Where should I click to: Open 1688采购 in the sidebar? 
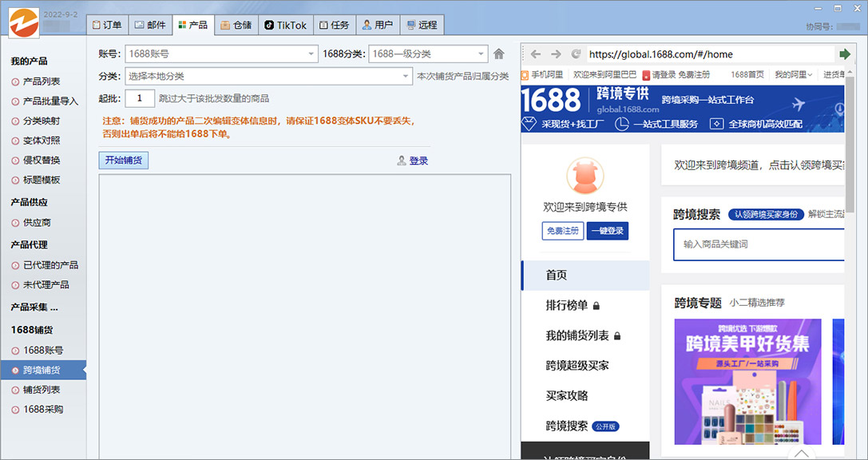43,409
